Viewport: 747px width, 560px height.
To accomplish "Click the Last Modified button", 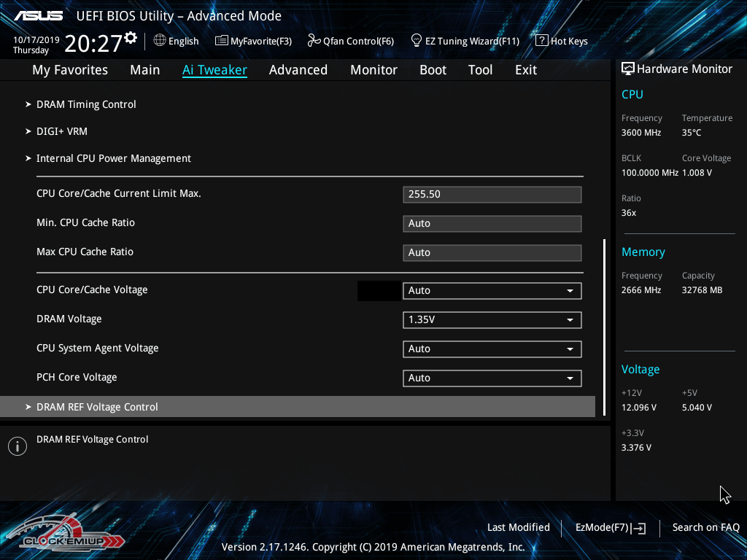I will pyautogui.click(x=518, y=527).
